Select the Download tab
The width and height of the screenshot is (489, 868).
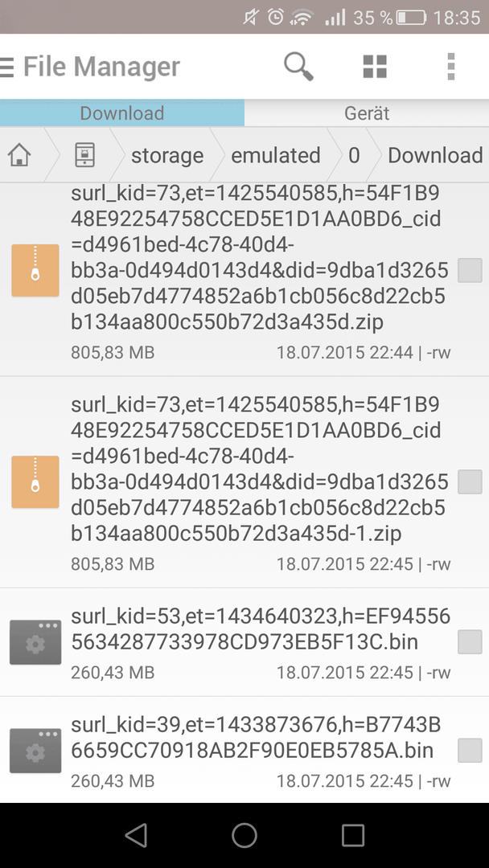pyautogui.click(x=121, y=113)
